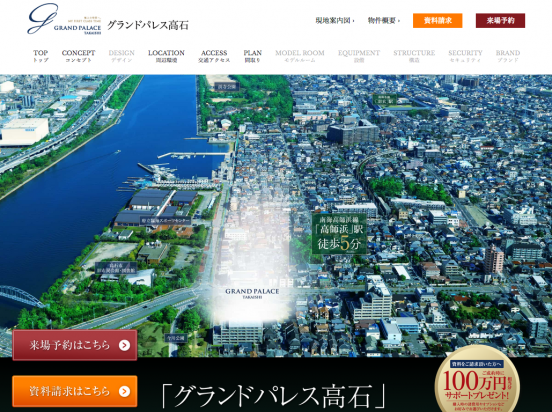Click the GRAND PALACE TAKAISHI map marker text
The image size is (552, 412).
coord(252,293)
